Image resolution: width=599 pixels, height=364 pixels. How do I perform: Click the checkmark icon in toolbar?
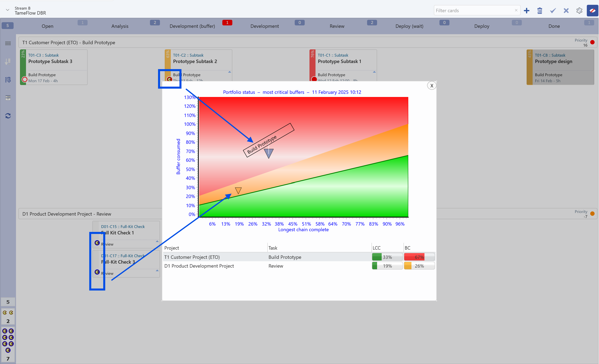click(553, 11)
